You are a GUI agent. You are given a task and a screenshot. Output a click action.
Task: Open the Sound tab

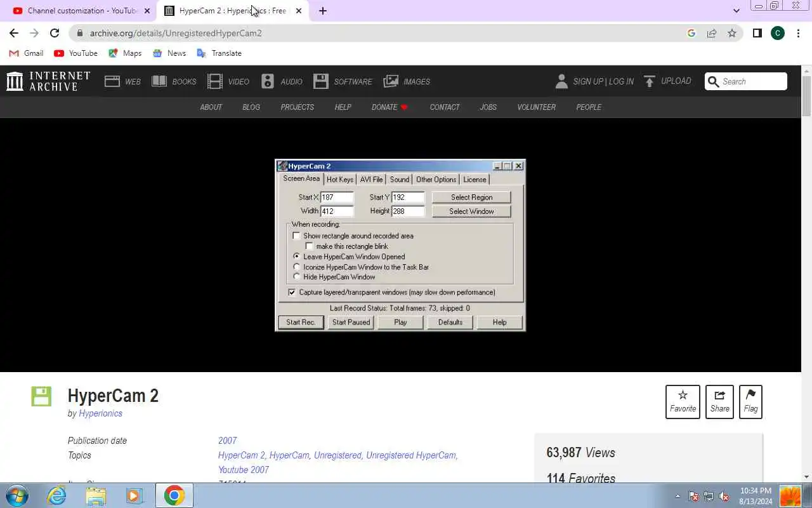400,180
